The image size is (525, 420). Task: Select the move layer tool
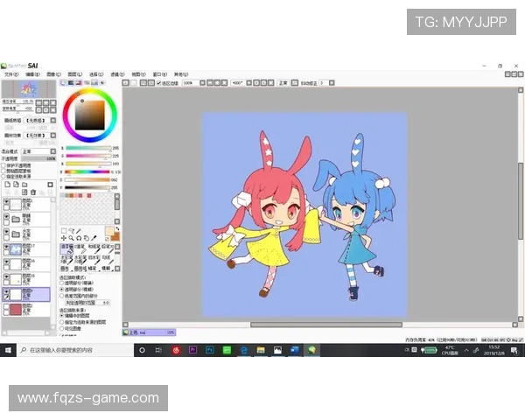point(63,238)
